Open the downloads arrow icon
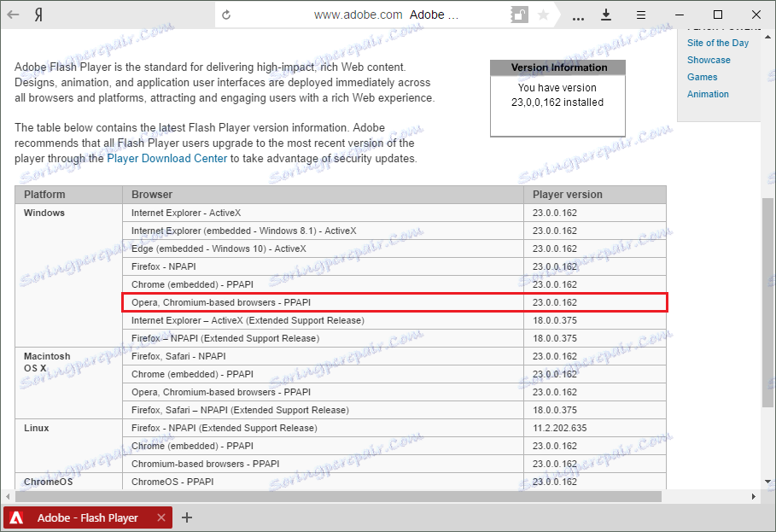 [x=606, y=15]
